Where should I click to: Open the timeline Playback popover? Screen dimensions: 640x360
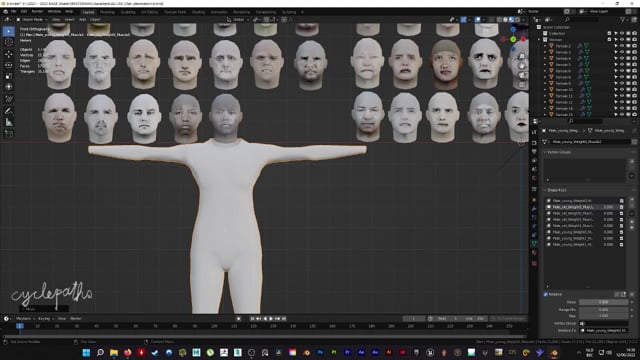pos(25,319)
